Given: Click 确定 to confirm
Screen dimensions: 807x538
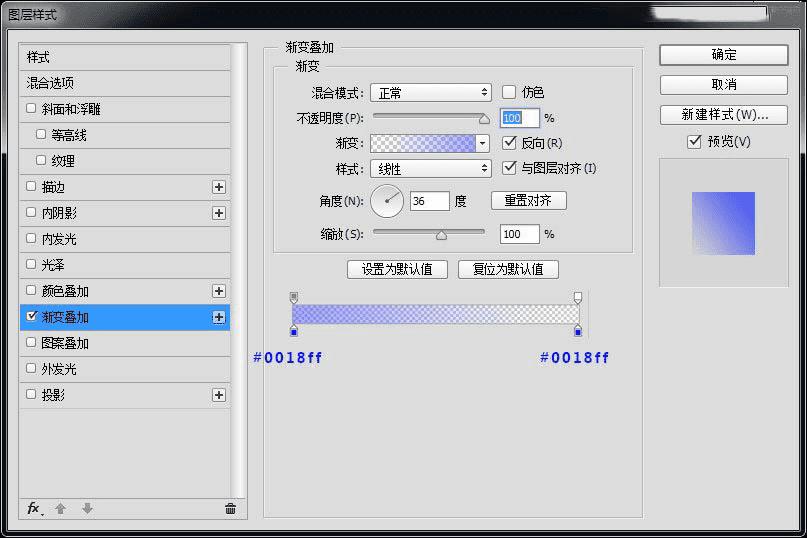Looking at the screenshot, I should coord(724,55).
